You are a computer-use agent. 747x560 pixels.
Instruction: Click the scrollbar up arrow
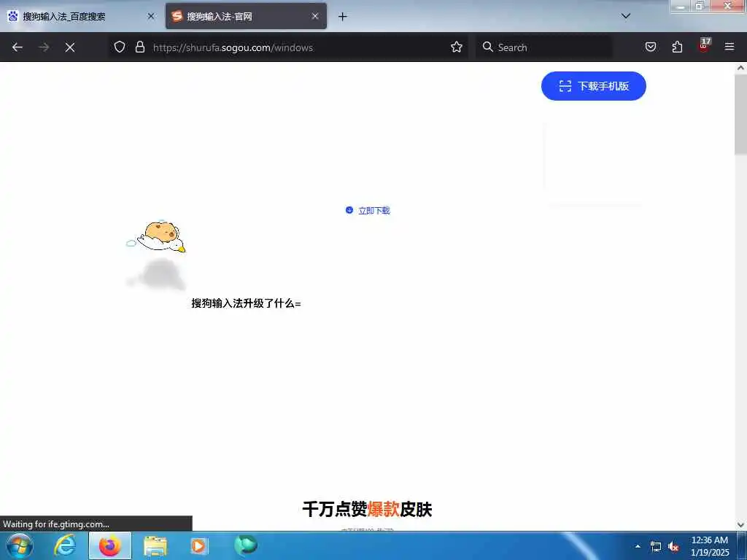[740, 68]
